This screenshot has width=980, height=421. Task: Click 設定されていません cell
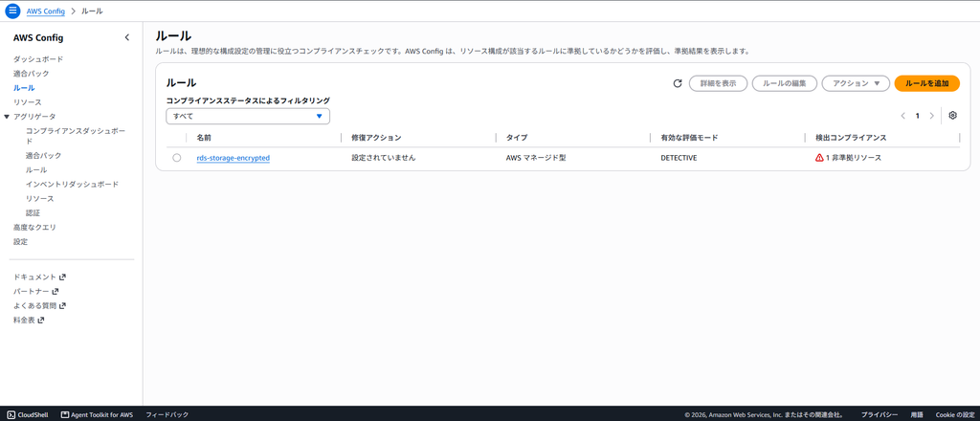tap(384, 158)
